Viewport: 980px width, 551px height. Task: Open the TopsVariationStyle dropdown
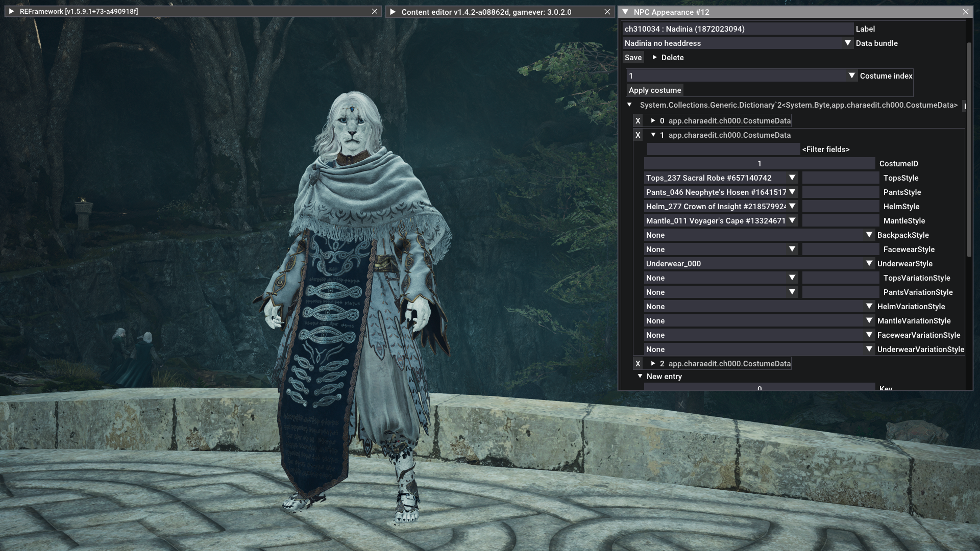(x=721, y=278)
